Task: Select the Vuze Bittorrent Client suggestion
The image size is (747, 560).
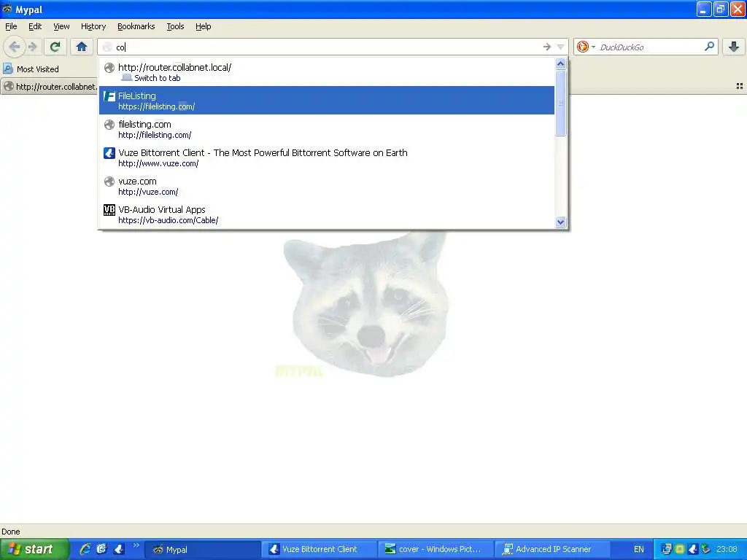Action: [326, 157]
